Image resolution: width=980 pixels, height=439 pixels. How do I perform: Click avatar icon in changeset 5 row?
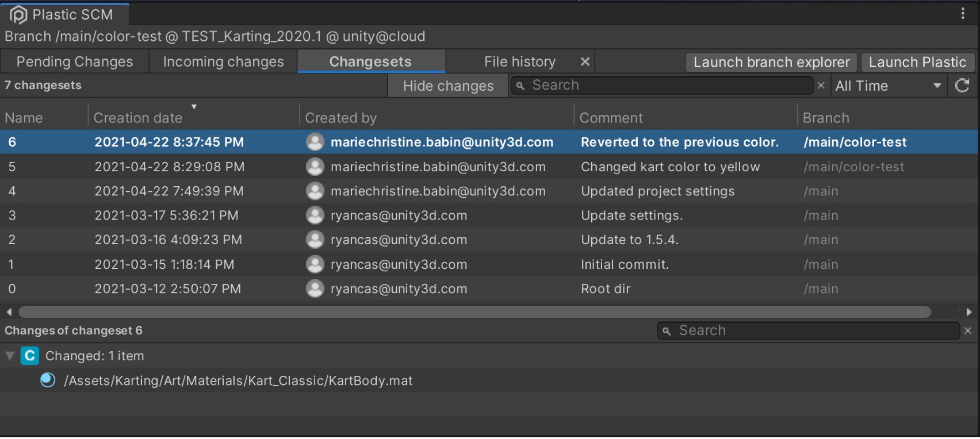coord(315,167)
